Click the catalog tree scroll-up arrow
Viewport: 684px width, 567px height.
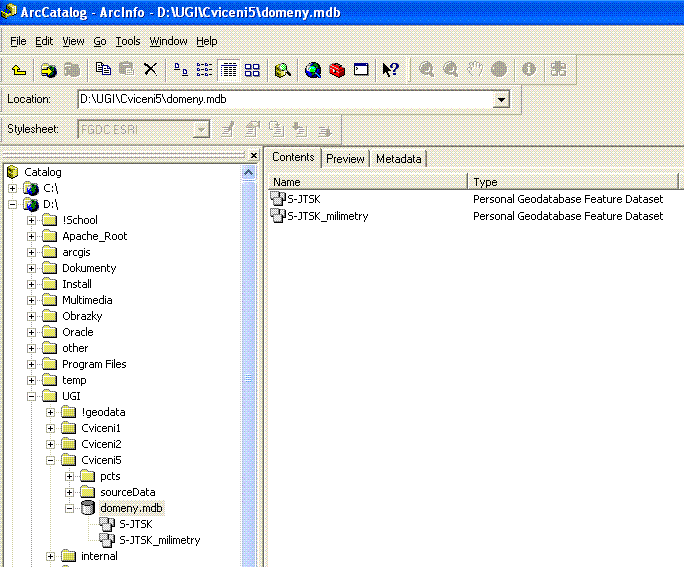248,173
